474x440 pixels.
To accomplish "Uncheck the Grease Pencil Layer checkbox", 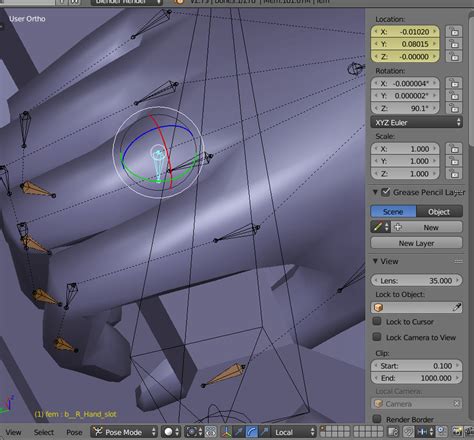I will tap(386, 192).
